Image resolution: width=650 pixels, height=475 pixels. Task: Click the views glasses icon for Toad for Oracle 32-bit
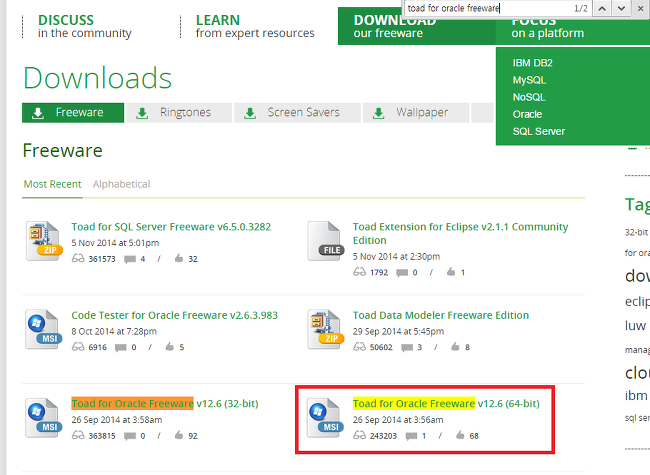pos(78,435)
